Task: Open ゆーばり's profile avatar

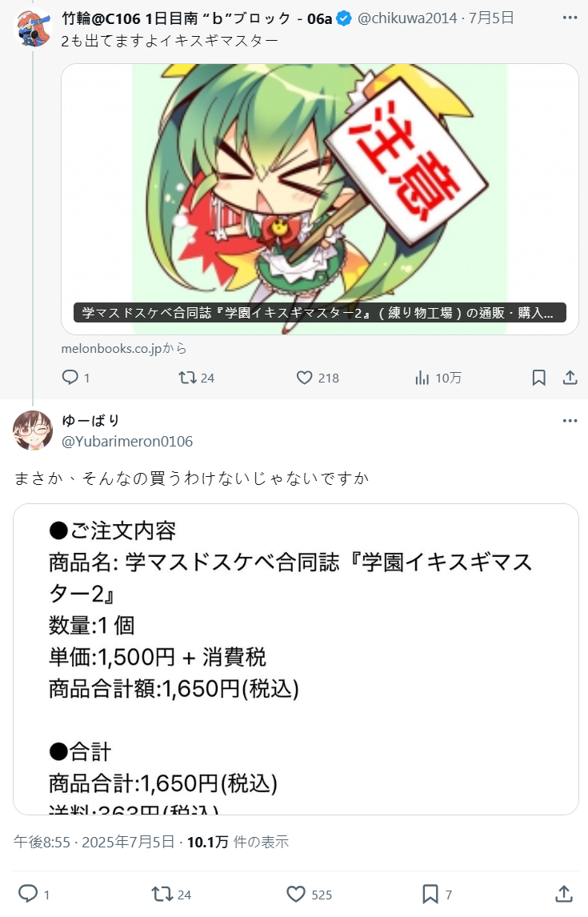Action: click(x=33, y=430)
